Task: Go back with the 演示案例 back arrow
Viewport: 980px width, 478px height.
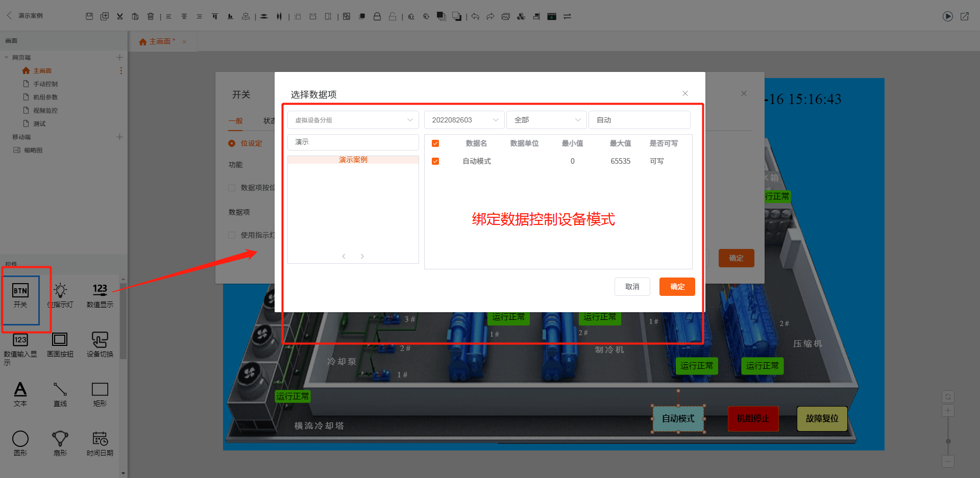Action: 9,15
